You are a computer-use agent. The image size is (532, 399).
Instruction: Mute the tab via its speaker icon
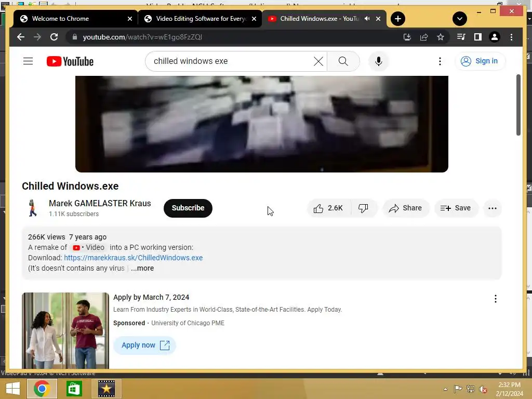point(367,19)
